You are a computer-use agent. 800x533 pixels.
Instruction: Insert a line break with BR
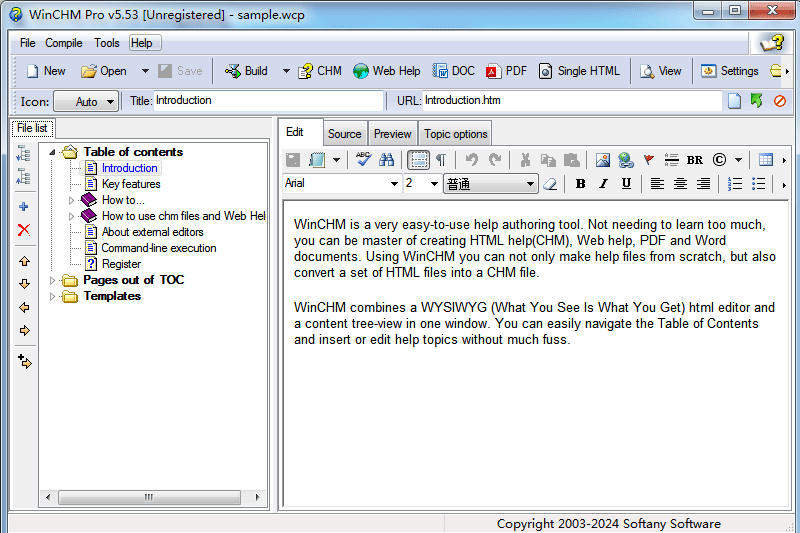[x=694, y=160]
